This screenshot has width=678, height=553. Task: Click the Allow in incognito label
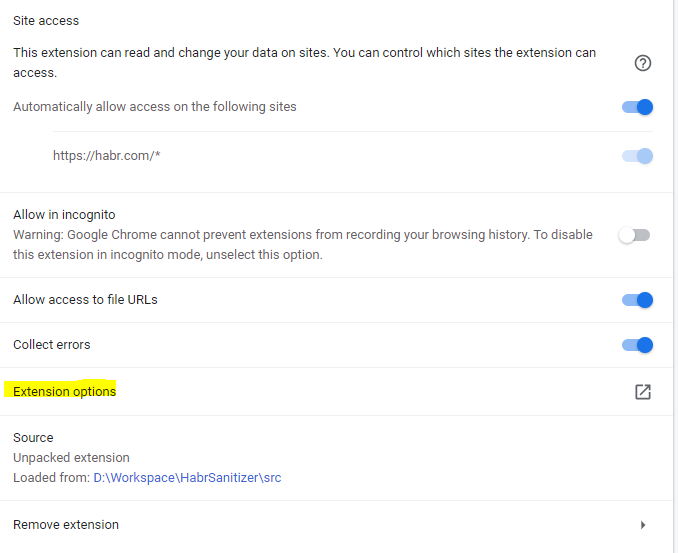[64, 215]
